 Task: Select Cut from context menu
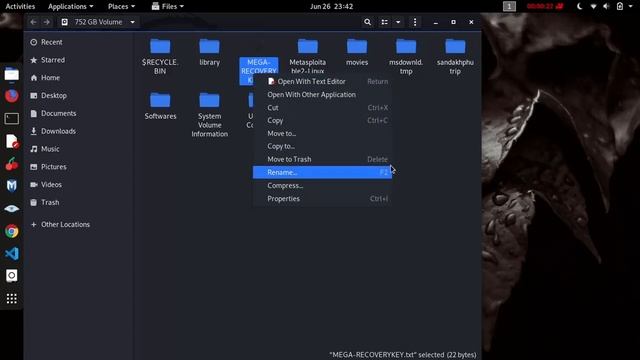322,108
